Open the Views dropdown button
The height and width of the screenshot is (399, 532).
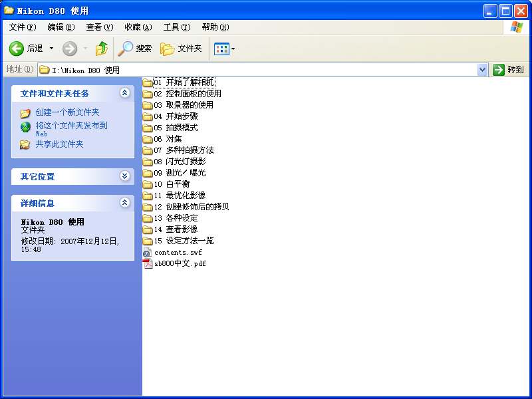[x=224, y=49]
